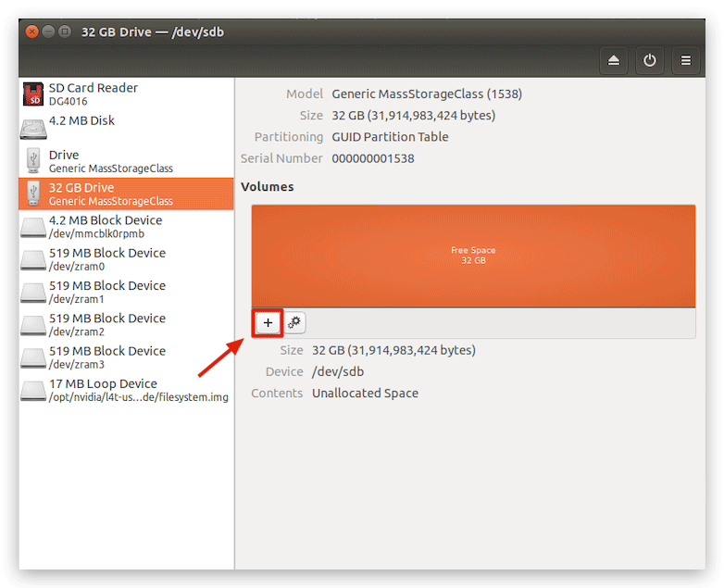
Task: Click the Free Space 32 GB volume block
Action: pyautogui.click(x=473, y=256)
